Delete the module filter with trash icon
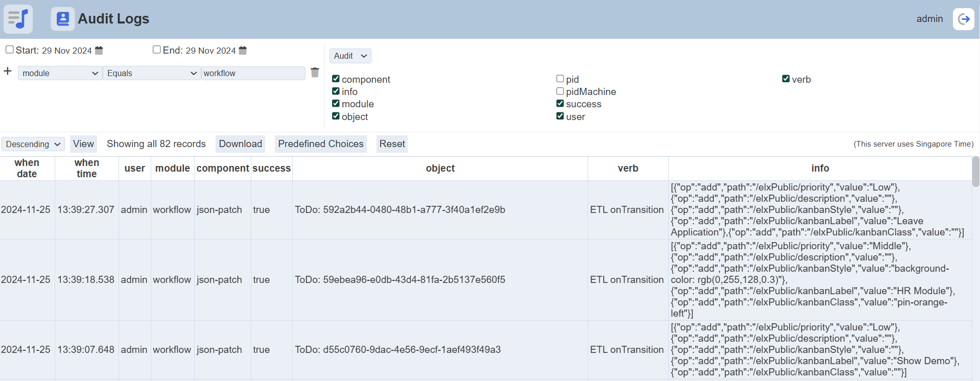 (x=315, y=73)
